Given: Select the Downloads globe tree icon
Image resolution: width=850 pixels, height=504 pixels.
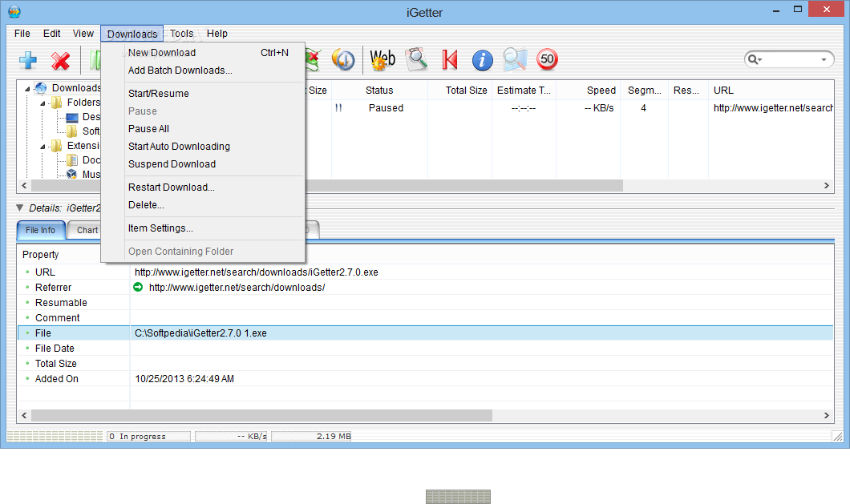Looking at the screenshot, I should click(x=41, y=88).
